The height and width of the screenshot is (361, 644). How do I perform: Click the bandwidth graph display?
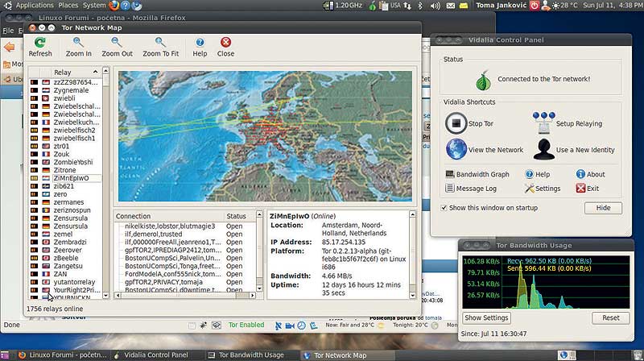546,282
